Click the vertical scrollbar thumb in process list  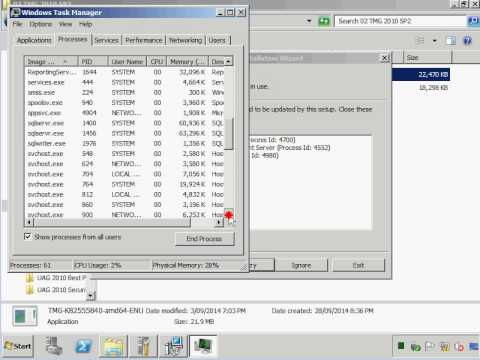228,134
